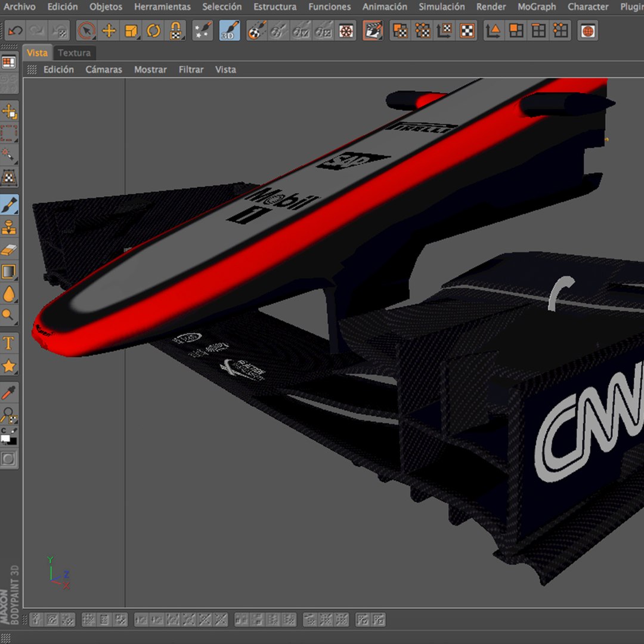Open the Character menu
This screenshot has height=644, width=644.
point(588,7)
